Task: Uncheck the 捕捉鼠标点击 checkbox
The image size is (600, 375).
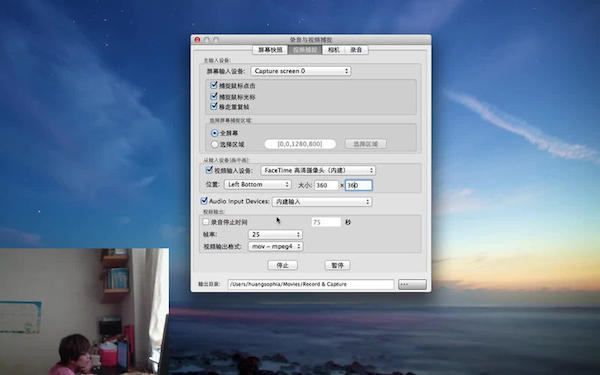Action: point(214,85)
